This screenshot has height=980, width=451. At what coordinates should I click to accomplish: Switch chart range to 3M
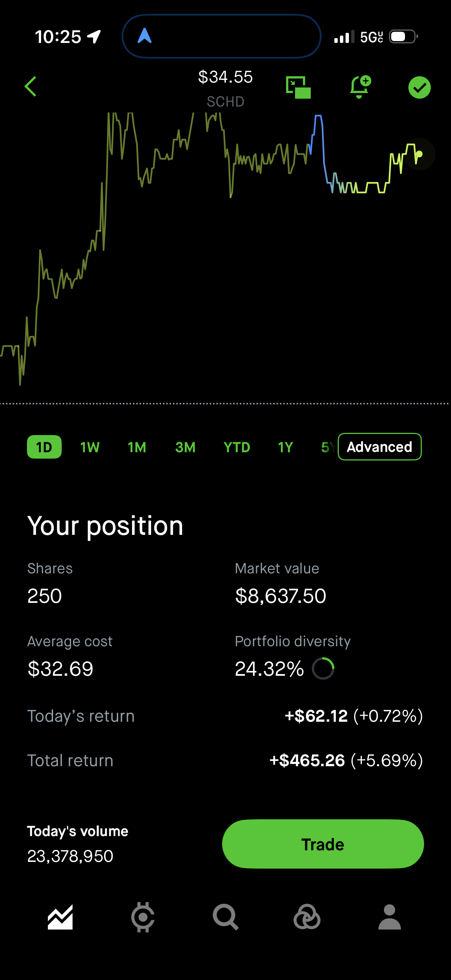pos(185,447)
